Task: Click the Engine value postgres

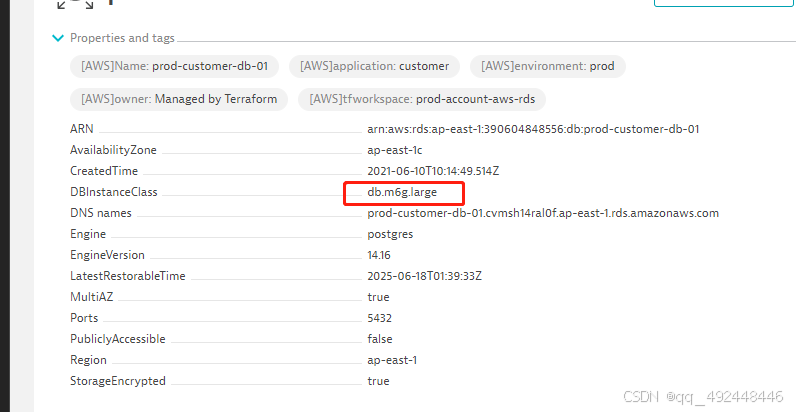Action: click(390, 234)
